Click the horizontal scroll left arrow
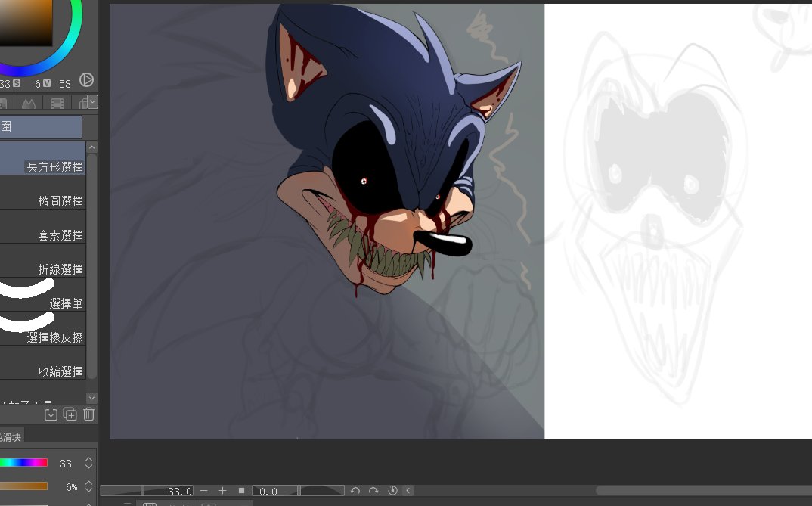Screen dimensions: 812x506 408,490
